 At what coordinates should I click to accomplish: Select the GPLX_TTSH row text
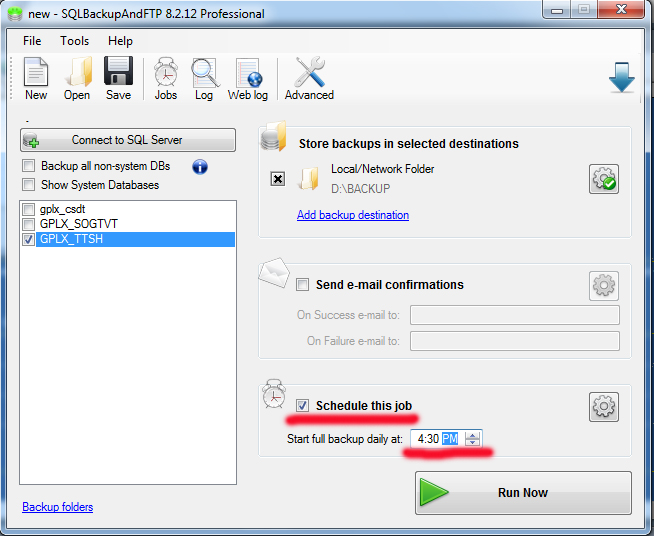pyautogui.click(x=71, y=239)
